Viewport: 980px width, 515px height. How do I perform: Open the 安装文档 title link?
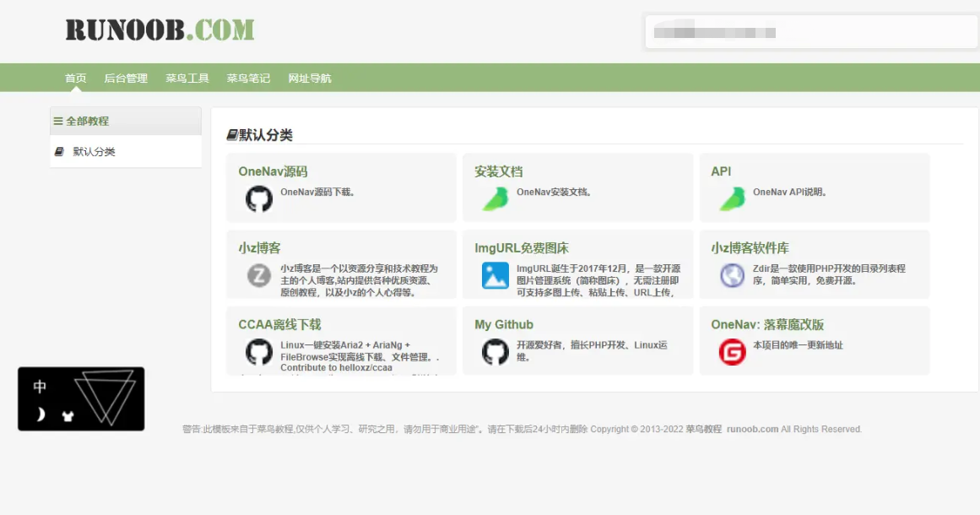point(499,171)
